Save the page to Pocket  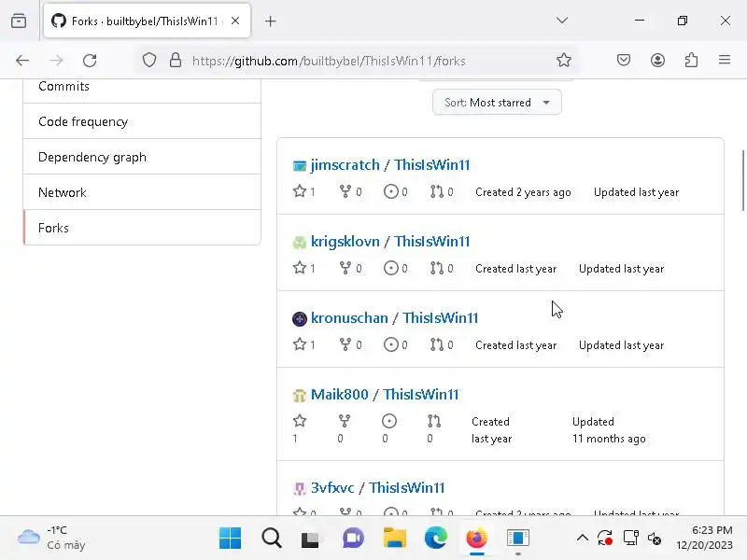click(x=624, y=60)
